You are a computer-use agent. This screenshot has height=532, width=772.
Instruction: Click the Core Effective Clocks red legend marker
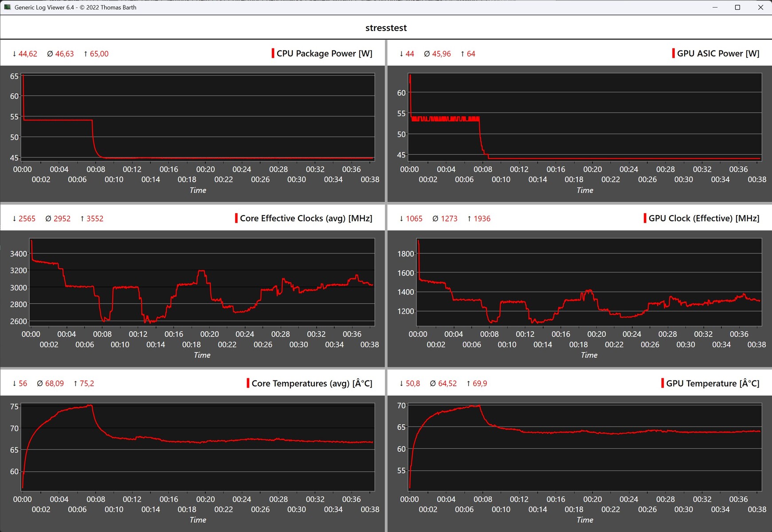[x=236, y=218]
